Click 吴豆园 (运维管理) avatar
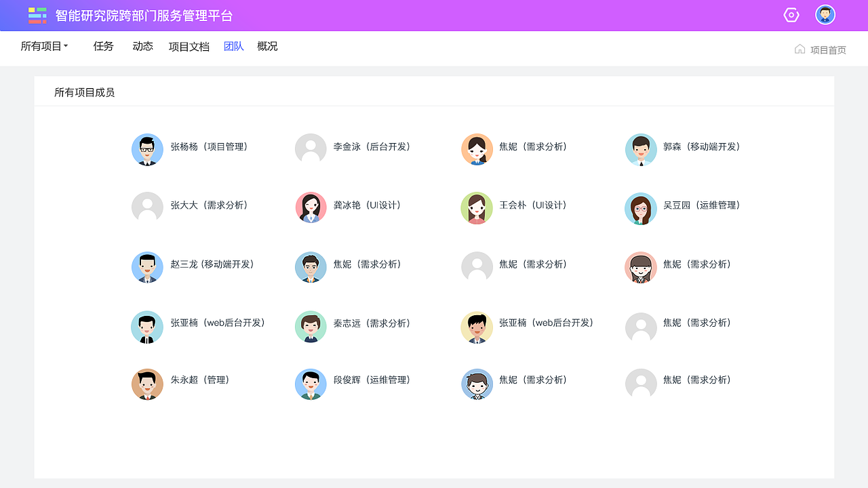 (x=641, y=208)
